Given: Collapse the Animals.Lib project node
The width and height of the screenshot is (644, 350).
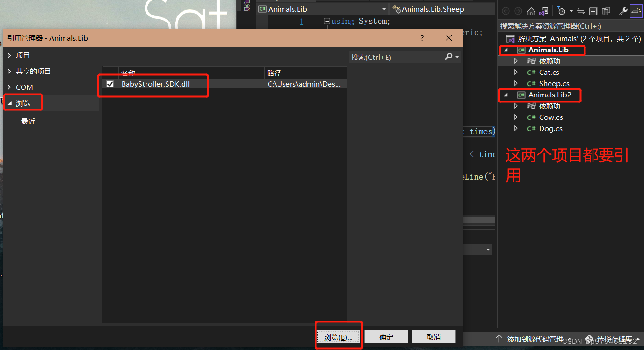Looking at the screenshot, I should click(505, 50).
